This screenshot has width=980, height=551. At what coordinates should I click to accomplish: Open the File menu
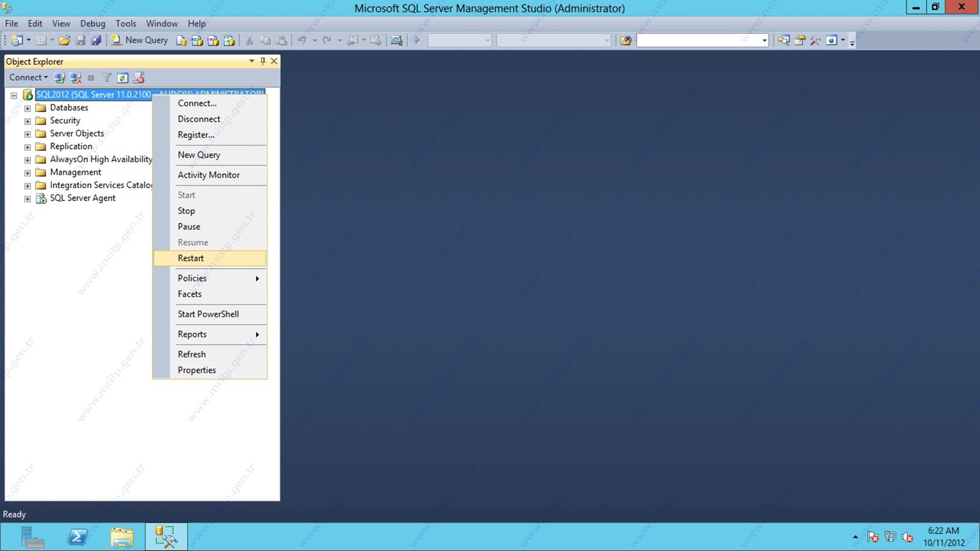(x=11, y=24)
